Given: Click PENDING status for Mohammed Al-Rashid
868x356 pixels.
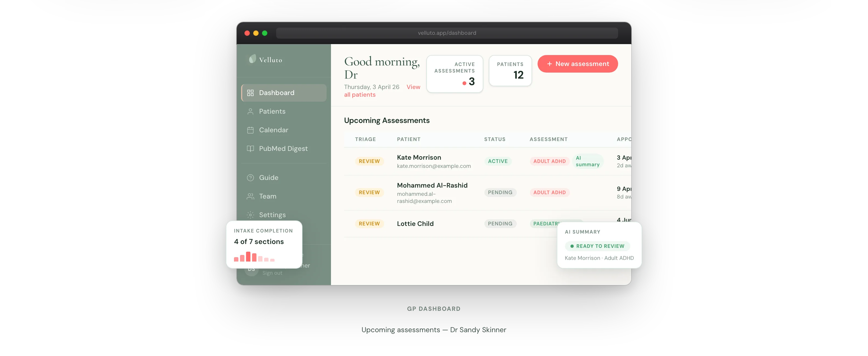Looking at the screenshot, I should point(500,192).
